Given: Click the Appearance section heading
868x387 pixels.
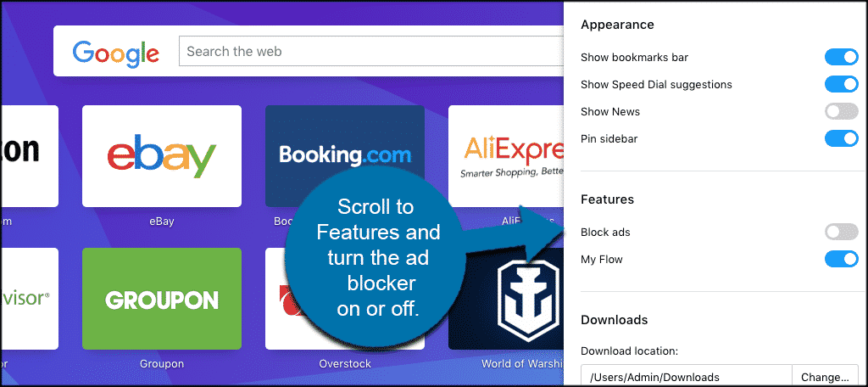Looking at the screenshot, I should click(x=617, y=25).
